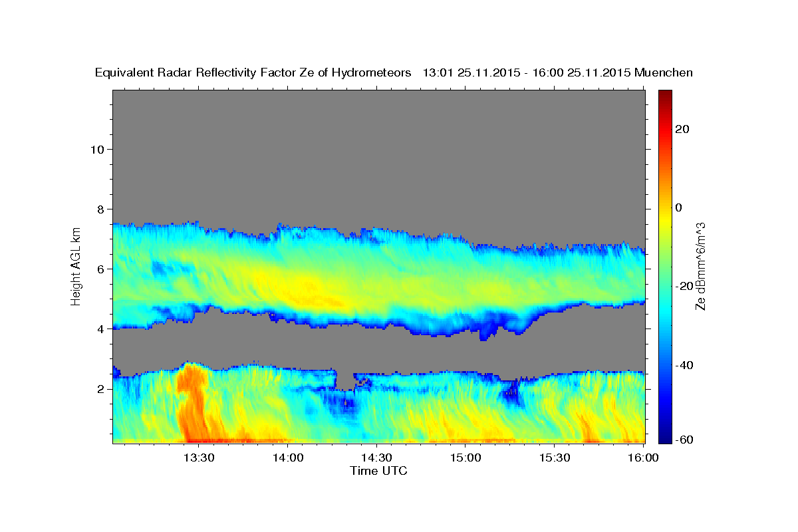Click the '10' height tick label
This screenshot has width=798, height=532.
coord(96,149)
